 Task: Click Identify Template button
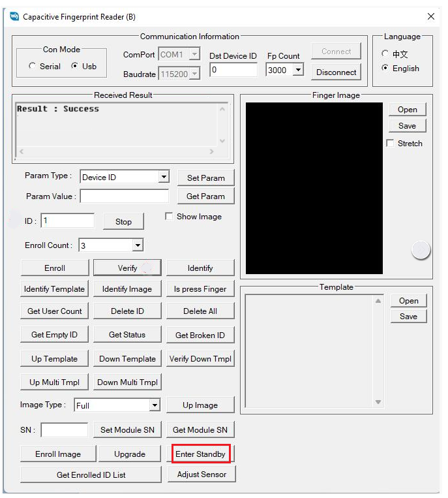coord(54,289)
